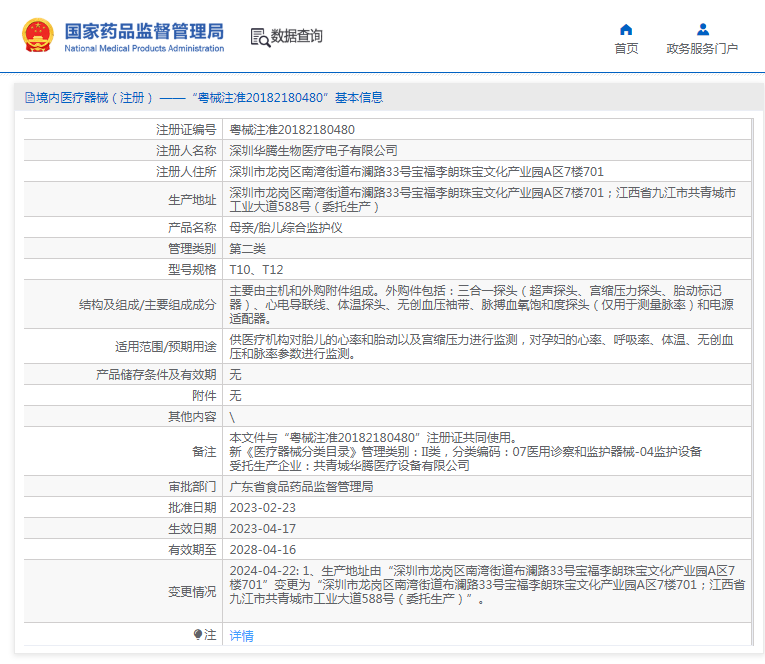This screenshot has width=765, height=664.
Task: Select 广东省食品药品监督管理局 value
Action: coord(301,487)
